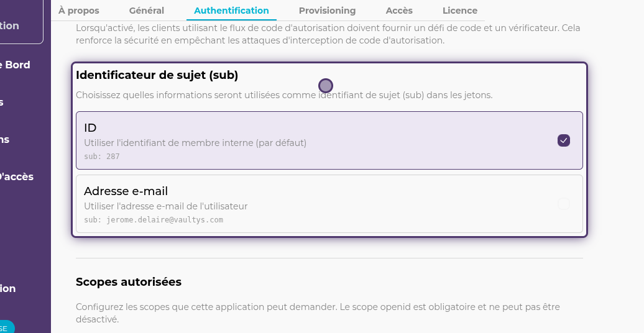Click the "Identificateur de sujet (sub)" heading
Image resolution: width=644 pixels, height=333 pixels.
[157, 75]
